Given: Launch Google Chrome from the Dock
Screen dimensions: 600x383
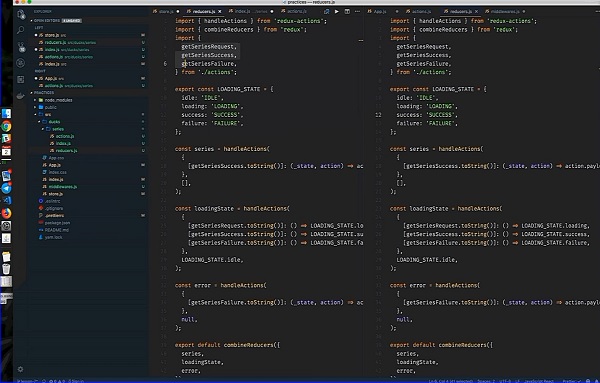Looking at the screenshot, I should point(6,126).
